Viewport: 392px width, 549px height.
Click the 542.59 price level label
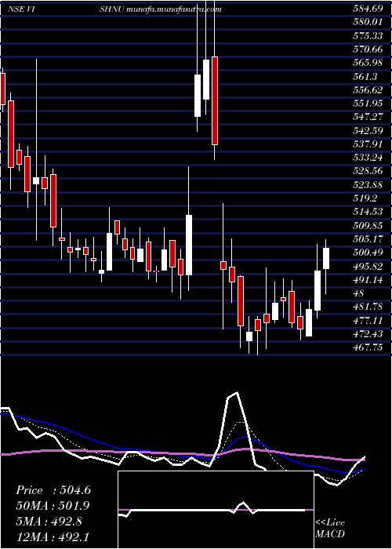coord(368,131)
